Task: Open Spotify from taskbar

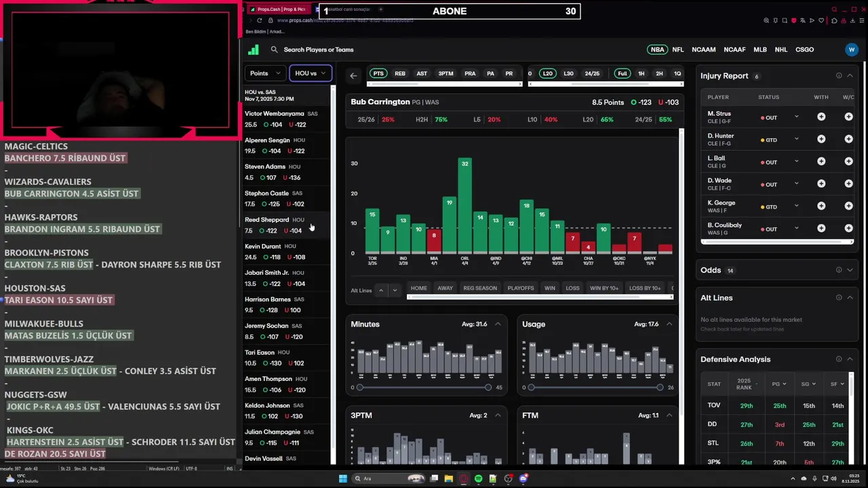Action: tap(478, 479)
